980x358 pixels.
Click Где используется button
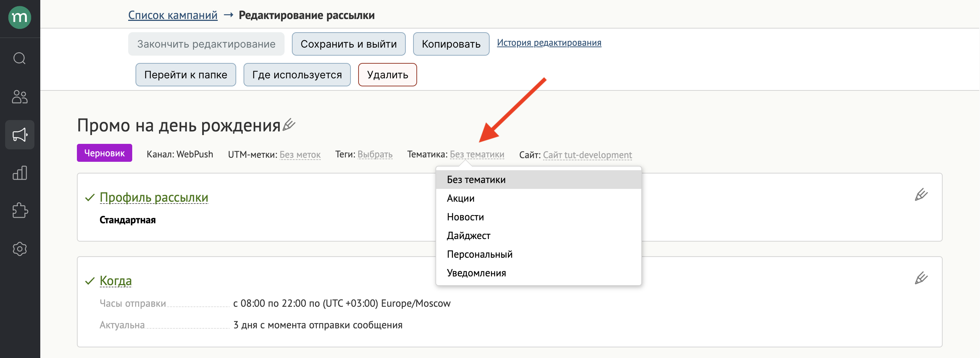click(x=297, y=75)
